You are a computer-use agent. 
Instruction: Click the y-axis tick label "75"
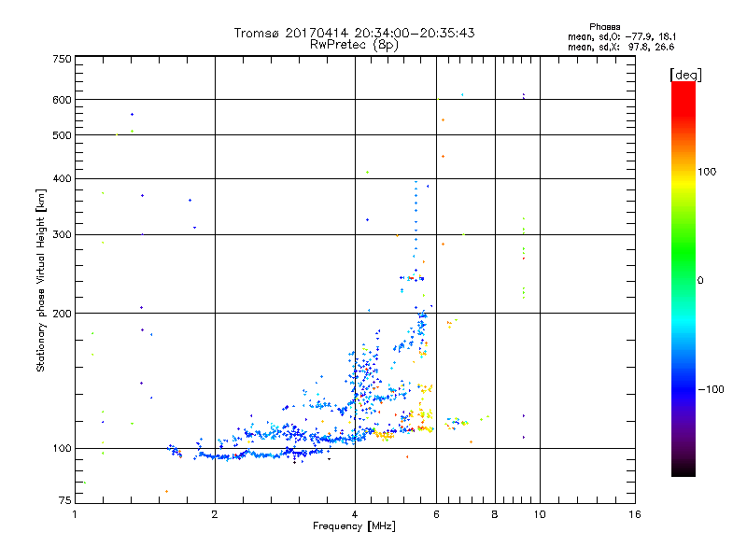[x=65, y=500]
